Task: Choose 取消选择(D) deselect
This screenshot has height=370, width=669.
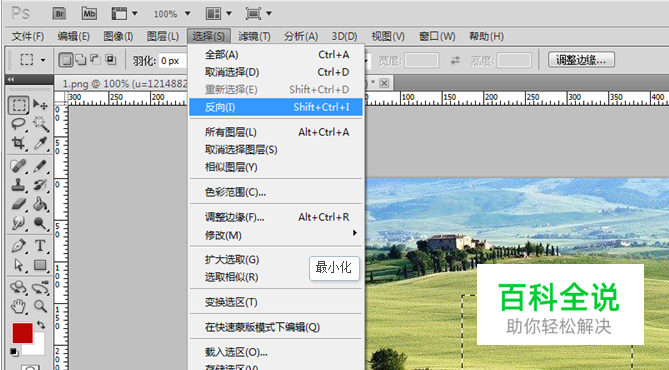Action: [276, 72]
